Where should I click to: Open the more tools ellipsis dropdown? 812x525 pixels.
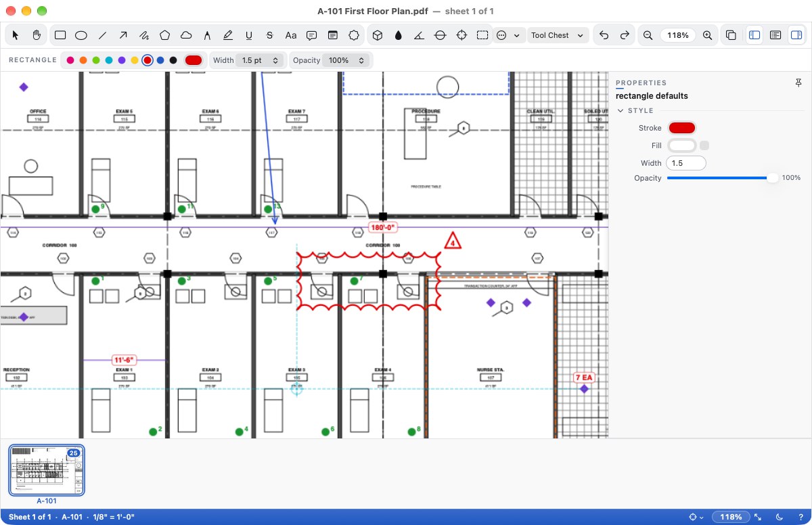point(509,35)
